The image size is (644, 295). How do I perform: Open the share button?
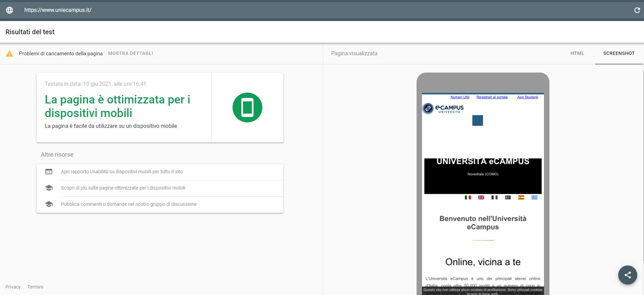pos(627,275)
